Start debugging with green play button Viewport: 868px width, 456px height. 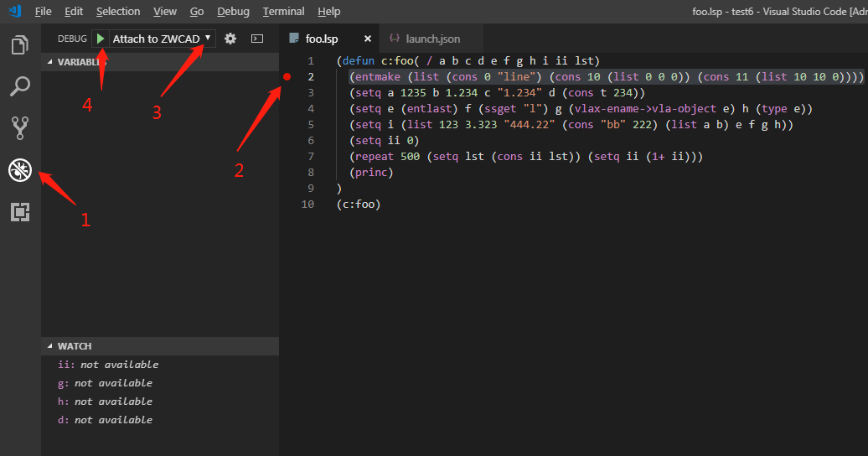101,39
